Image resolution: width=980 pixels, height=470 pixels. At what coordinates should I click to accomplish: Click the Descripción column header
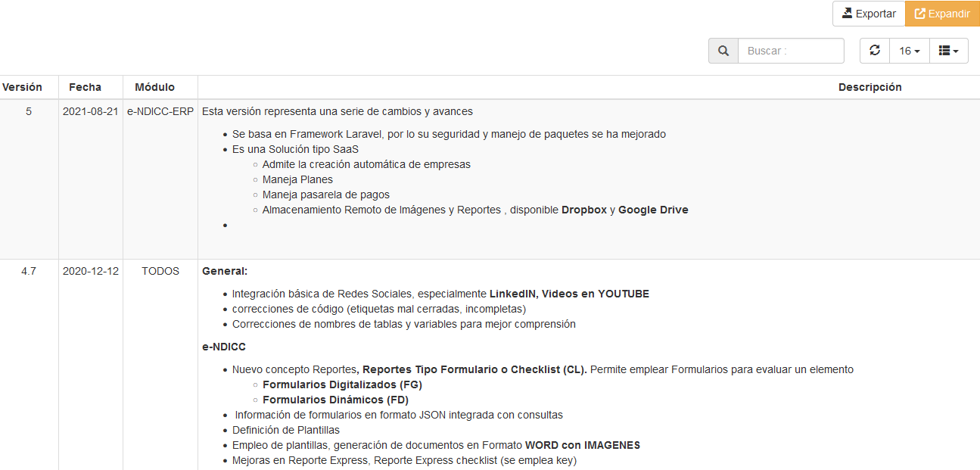[x=870, y=87]
